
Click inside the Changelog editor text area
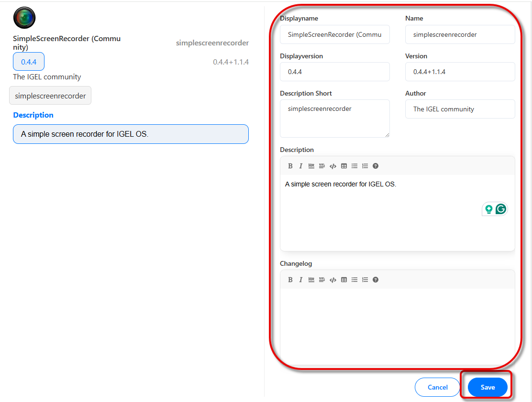point(397,325)
